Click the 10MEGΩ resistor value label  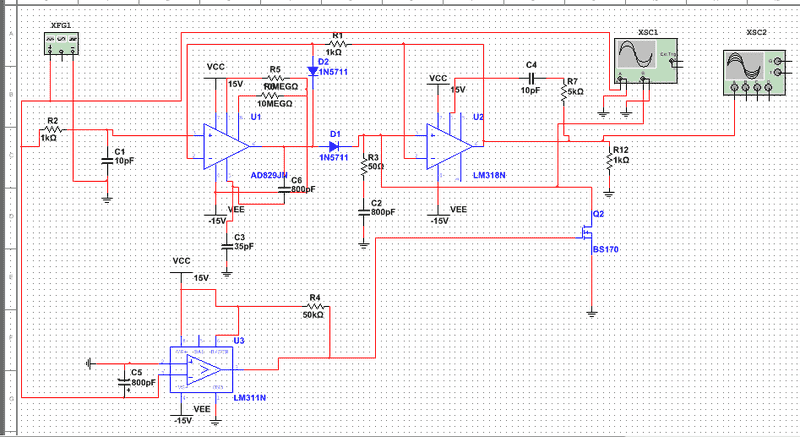click(274, 104)
